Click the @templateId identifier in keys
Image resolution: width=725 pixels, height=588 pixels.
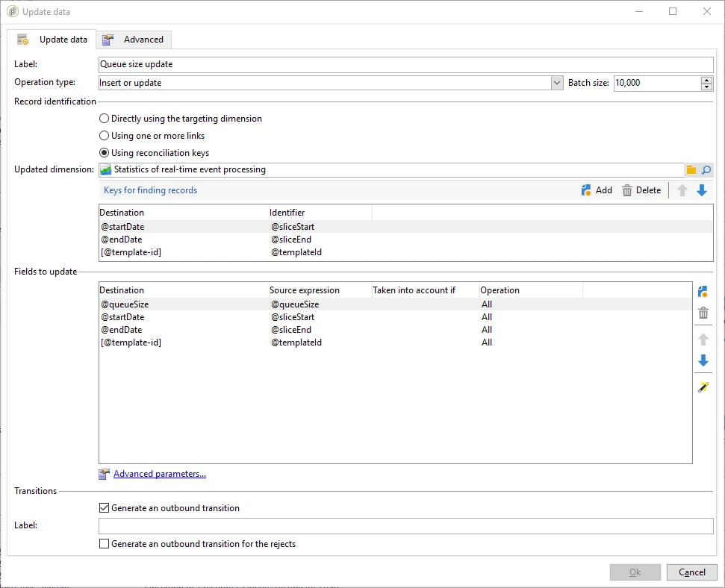pyautogui.click(x=296, y=252)
